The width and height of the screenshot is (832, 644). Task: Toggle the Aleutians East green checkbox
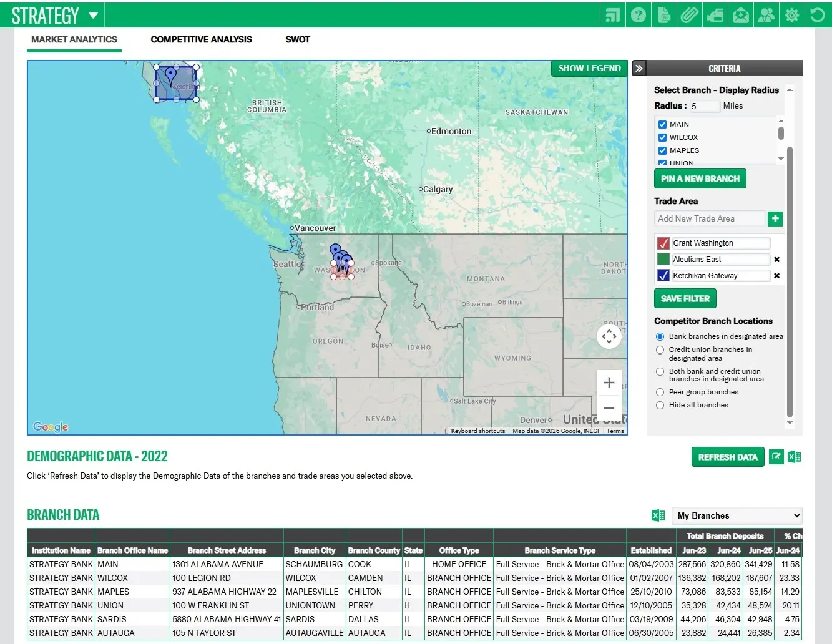663,260
